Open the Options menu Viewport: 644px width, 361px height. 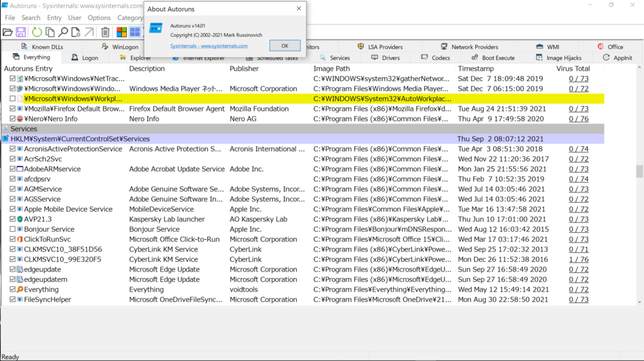click(99, 17)
